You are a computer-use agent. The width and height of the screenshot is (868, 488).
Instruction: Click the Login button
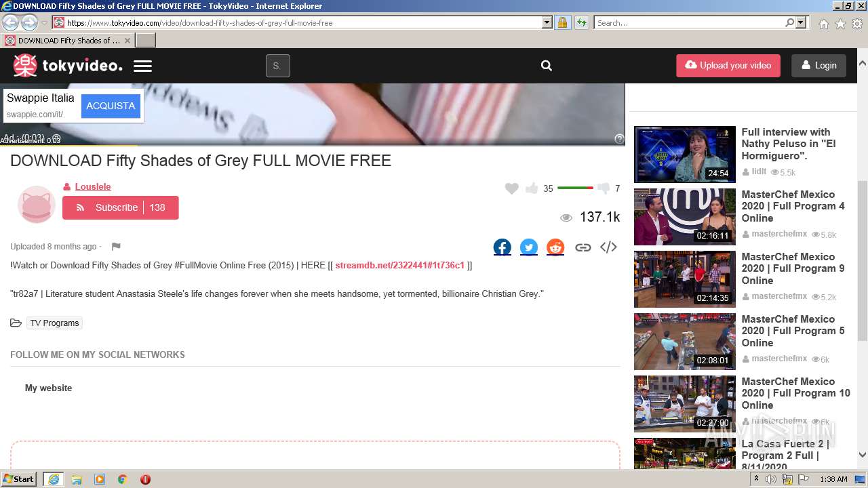pyautogui.click(x=818, y=66)
